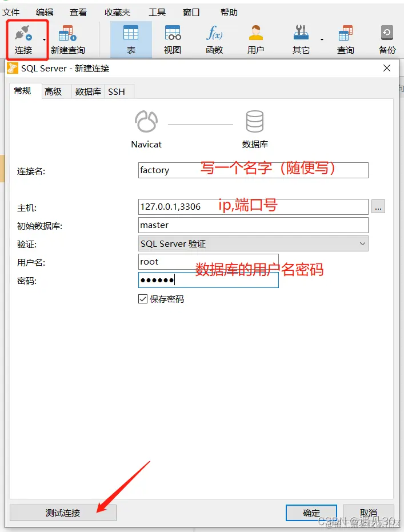Click the 连接 (Connection) toolbar icon

pyautogui.click(x=23, y=39)
